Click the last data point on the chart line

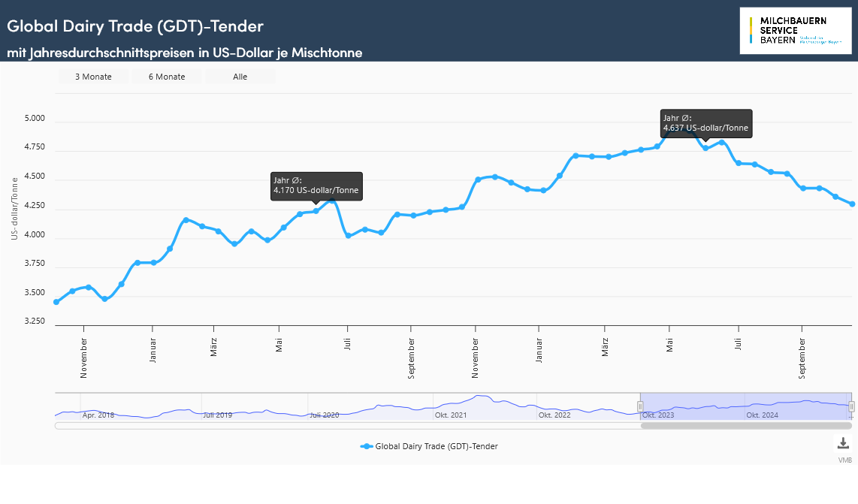pyautogui.click(x=852, y=204)
